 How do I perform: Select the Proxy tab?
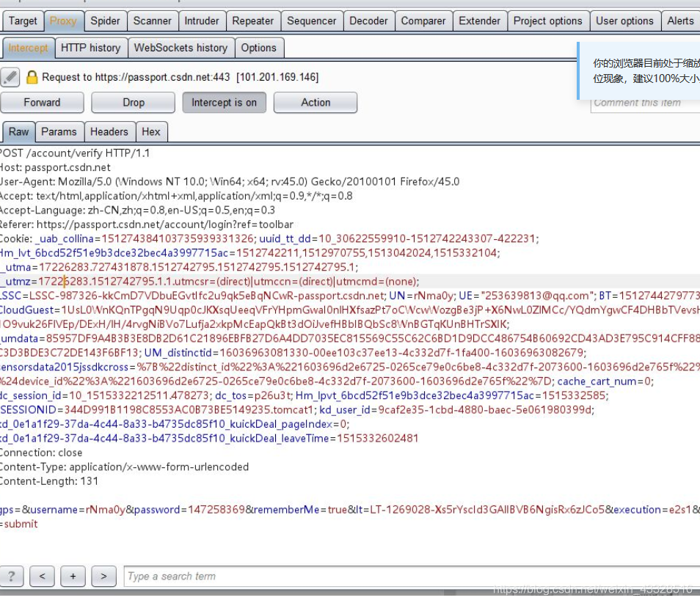click(x=63, y=21)
